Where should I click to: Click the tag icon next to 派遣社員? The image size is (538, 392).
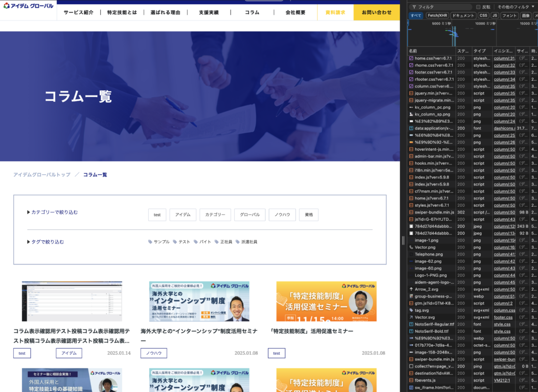pyautogui.click(x=237, y=242)
